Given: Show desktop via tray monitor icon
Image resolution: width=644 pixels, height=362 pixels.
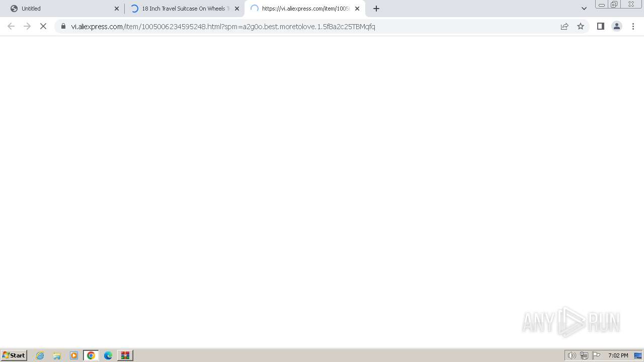Looking at the screenshot, I should tap(638, 355).
